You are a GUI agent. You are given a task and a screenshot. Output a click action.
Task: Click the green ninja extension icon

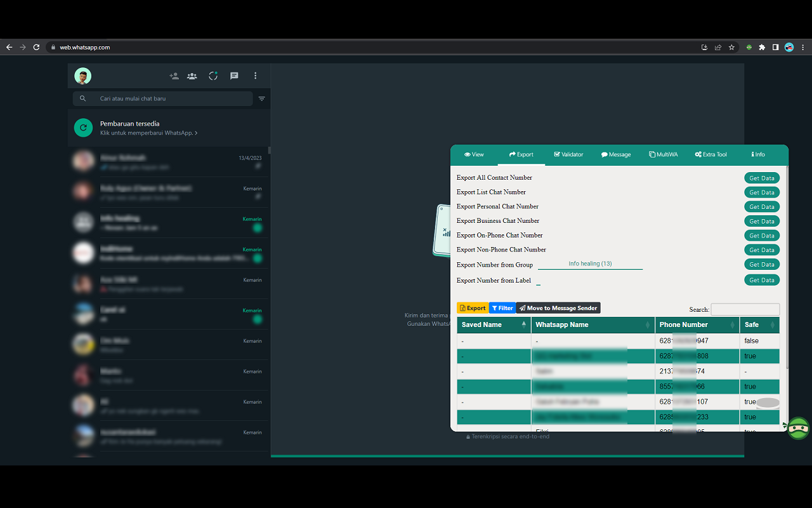pos(798,429)
